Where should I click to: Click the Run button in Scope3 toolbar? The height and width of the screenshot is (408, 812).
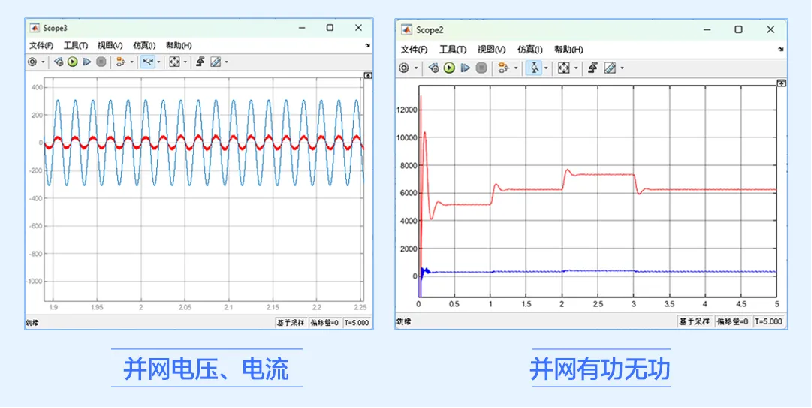(72, 62)
